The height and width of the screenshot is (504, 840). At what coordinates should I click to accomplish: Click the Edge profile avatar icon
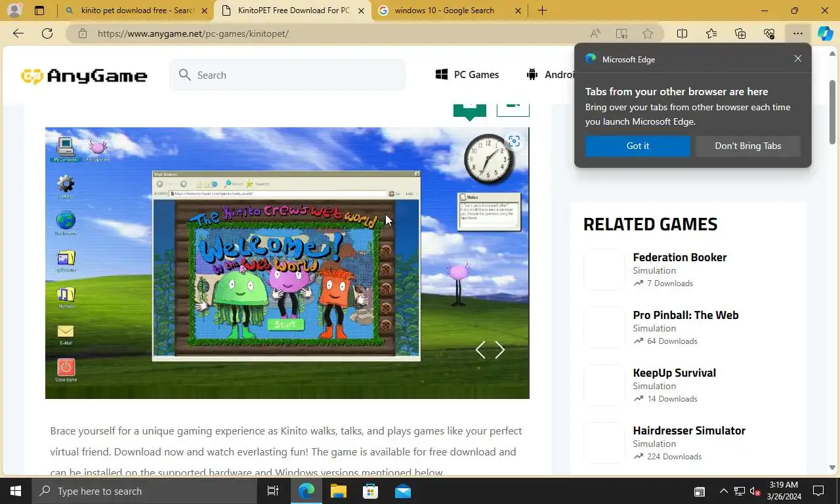pyautogui.click(x=14, y=10)
